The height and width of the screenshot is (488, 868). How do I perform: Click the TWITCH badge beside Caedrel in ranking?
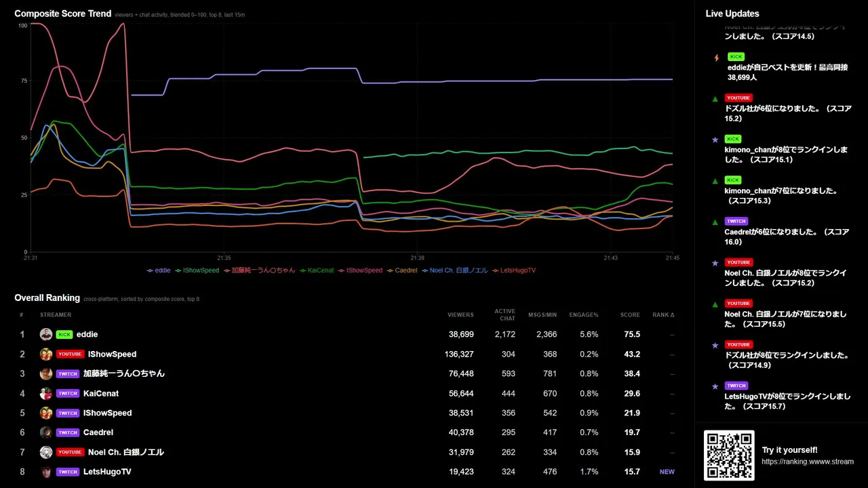tap(68, 432)
